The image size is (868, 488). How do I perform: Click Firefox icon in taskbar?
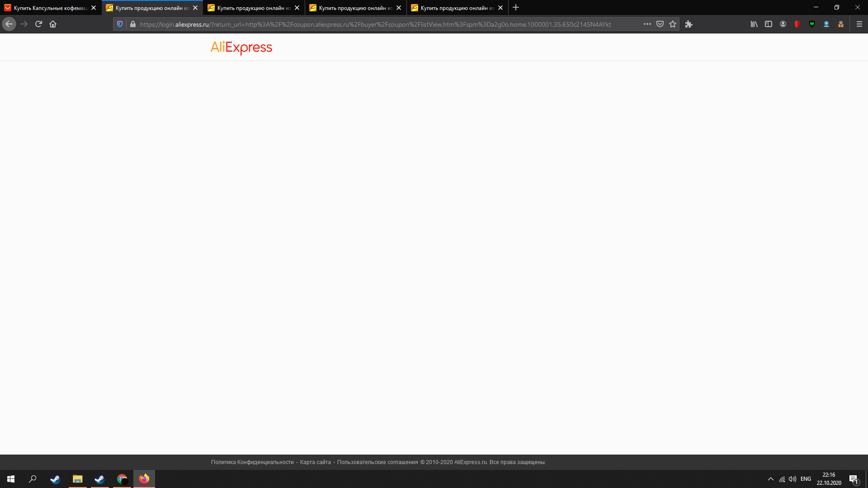click(144, 479)
